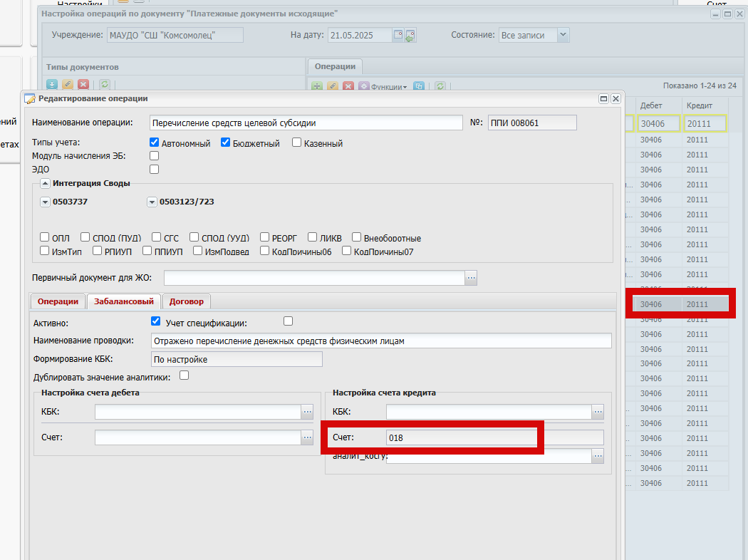Viewport: 748px width, 560px height.
Task: Uncheck the Автономный accounting type
Action: coord(154,142)
